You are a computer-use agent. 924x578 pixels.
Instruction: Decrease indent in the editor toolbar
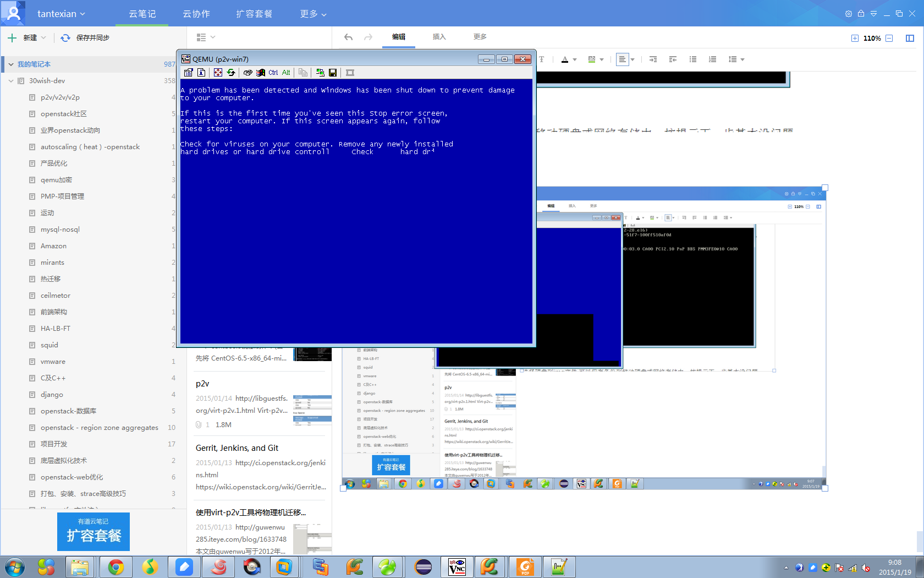(x=673, y=59)
